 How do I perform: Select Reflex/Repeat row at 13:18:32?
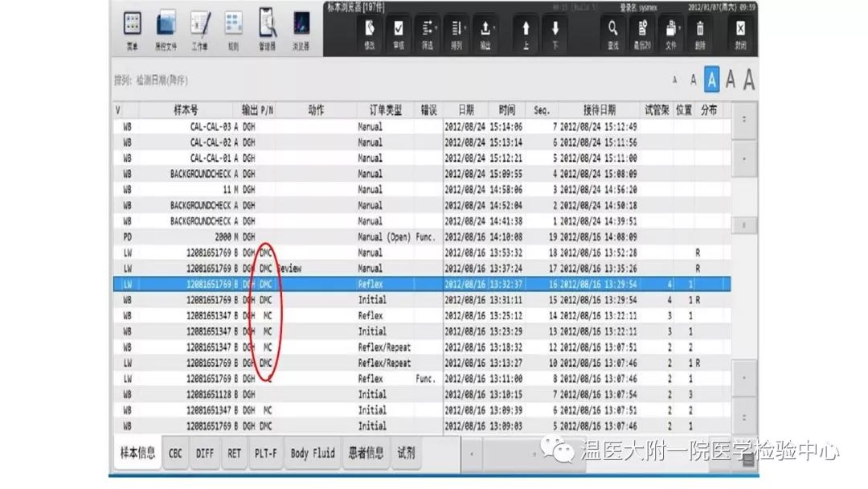[x=422, y=347]
